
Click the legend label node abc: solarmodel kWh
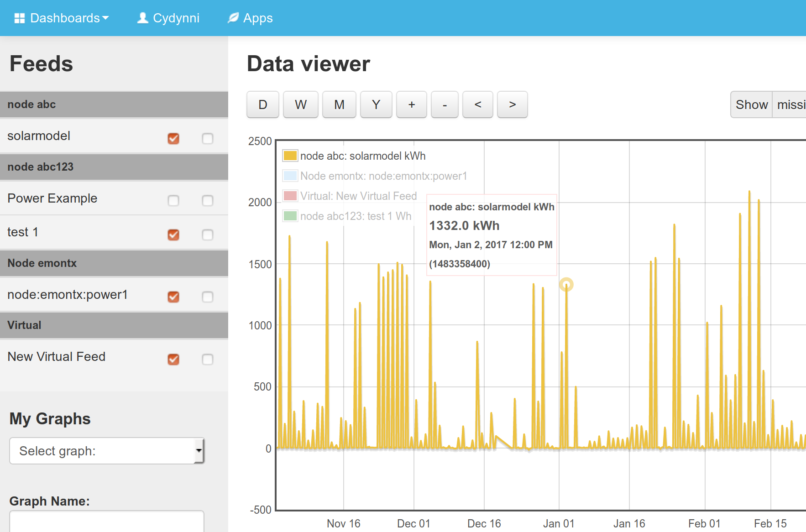click(x=363, y=156)
